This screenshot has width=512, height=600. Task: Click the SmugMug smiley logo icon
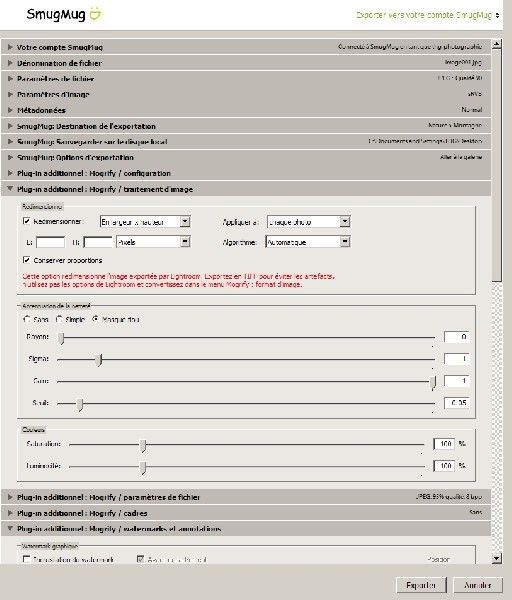coord(95,13)
